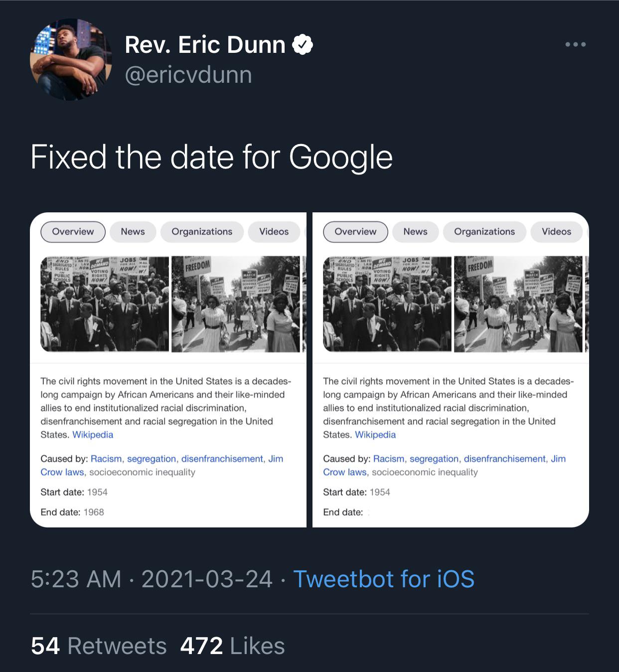Open the left Google screenshot with End date 1968
Image resolution: width=619 pixels, height=672 pixels.
168,370
